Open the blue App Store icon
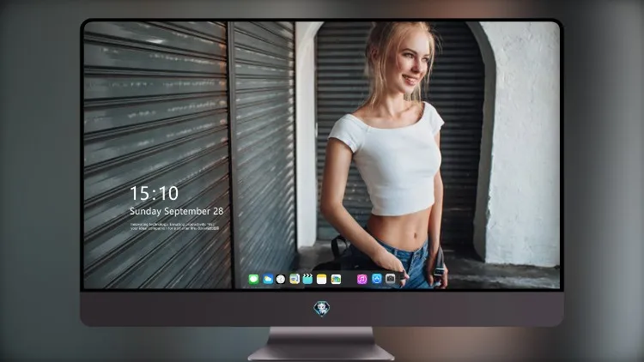Viewport: 644px width, 362px height. click(x=377, y=279)
